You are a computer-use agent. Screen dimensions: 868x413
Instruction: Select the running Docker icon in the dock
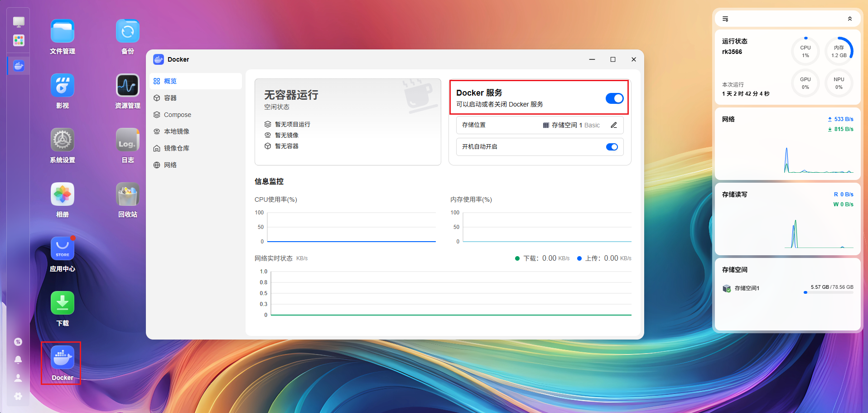point(19,66)
